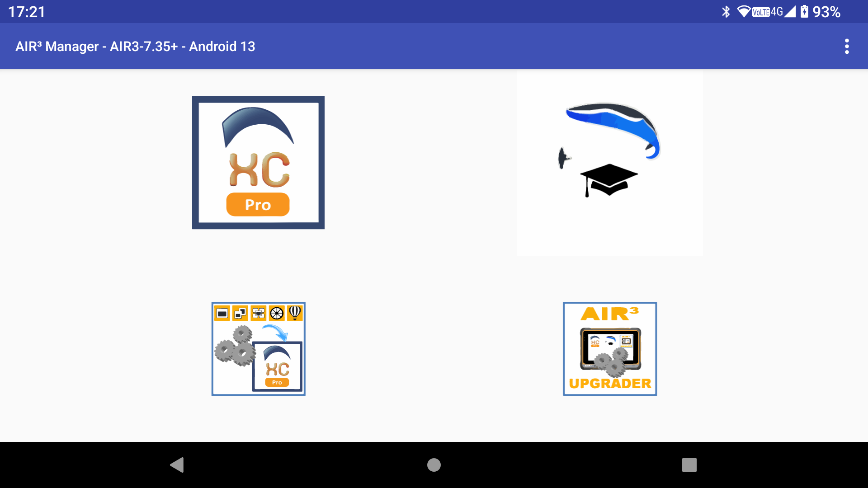Click the orange Pro badge on large XC tile
Image resolution: width=868 pixels, height=488 pixels.
[x=258, y=205]
